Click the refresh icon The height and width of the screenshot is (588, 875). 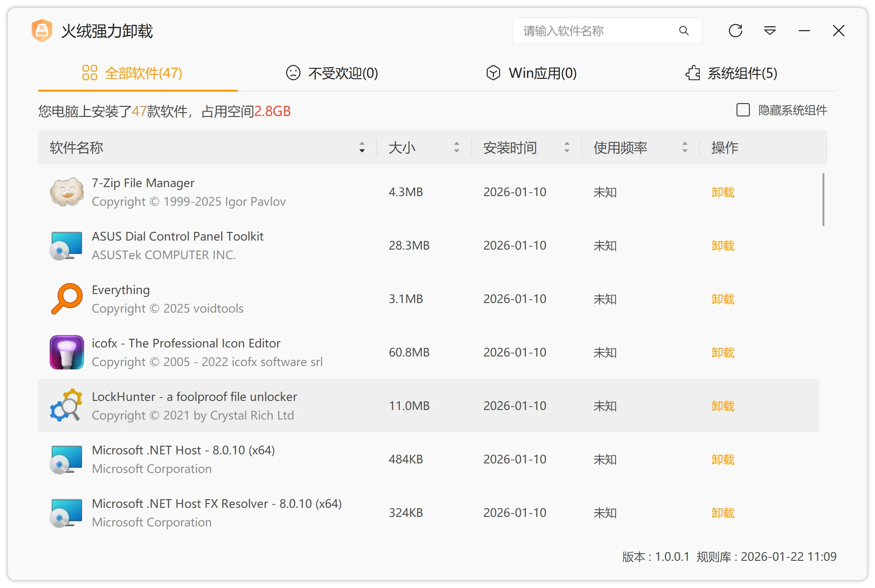[736, 31]
